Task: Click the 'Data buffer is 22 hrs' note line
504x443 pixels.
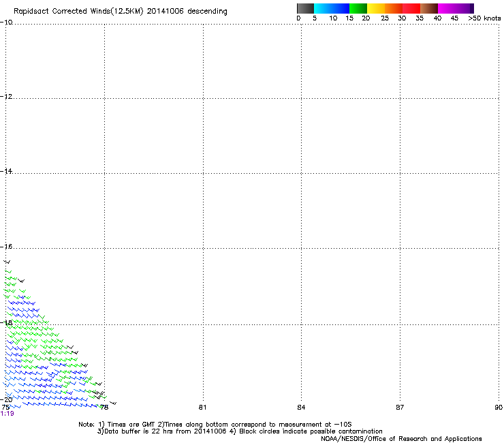Action: (x=240, y=431)
